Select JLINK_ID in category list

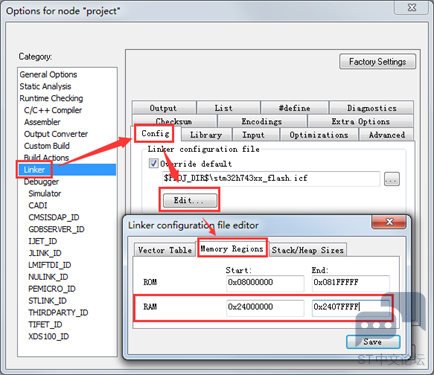click(x=45, y=253)
